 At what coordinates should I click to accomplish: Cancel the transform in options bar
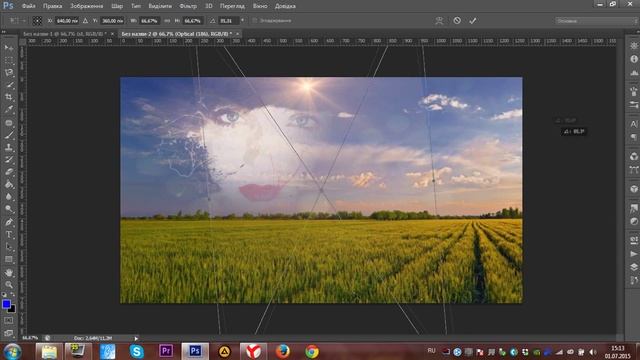point(457,20)
